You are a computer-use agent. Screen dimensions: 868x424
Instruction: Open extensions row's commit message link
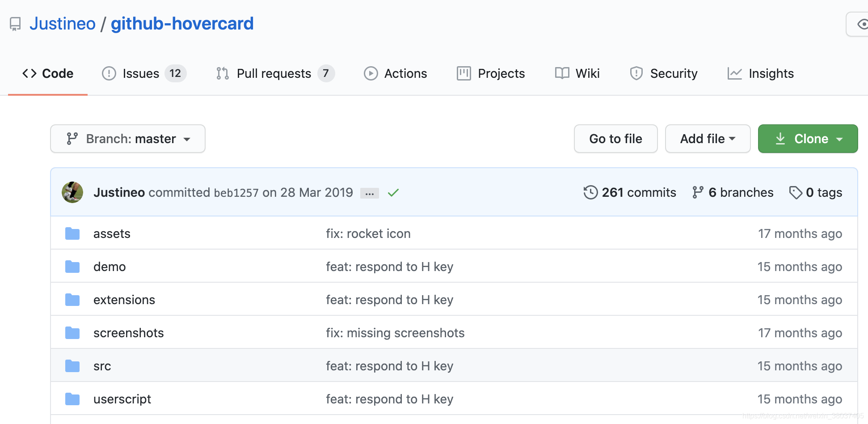tap(390, 300)
